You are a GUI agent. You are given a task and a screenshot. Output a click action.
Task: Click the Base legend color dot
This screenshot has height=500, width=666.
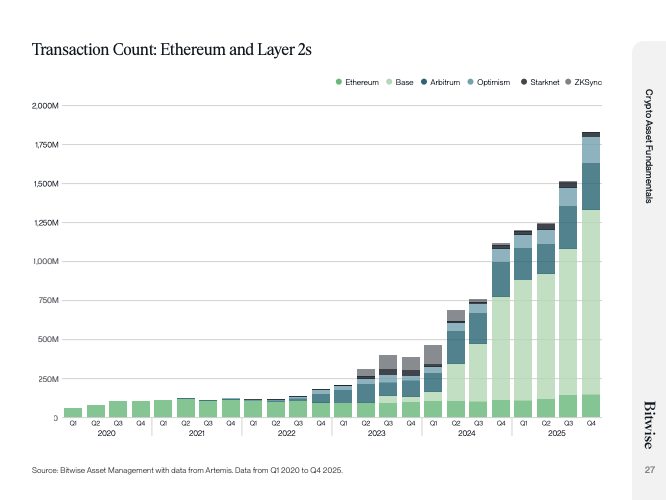pyautogui.click(x=390, y=81)
